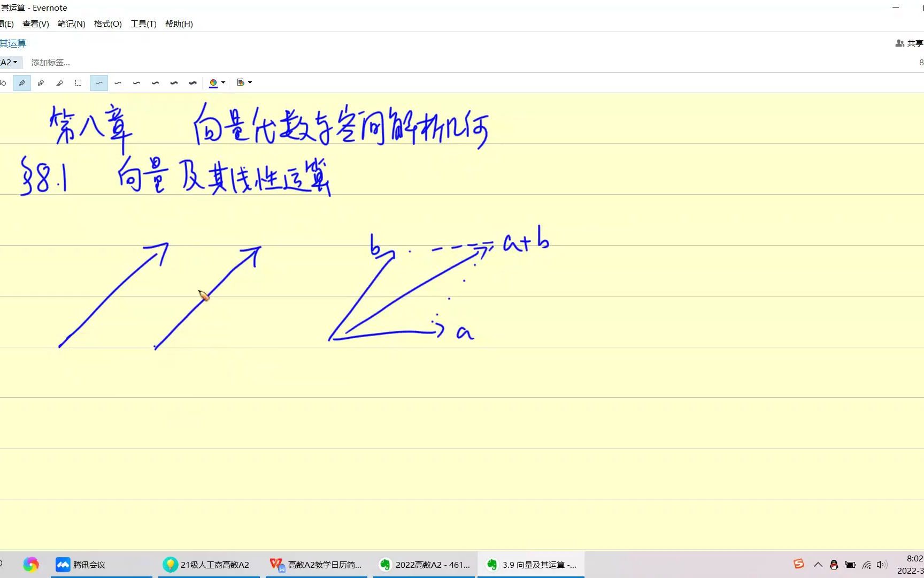Open the pen color dropdown
924x578 pixels.
pos(223,82)
